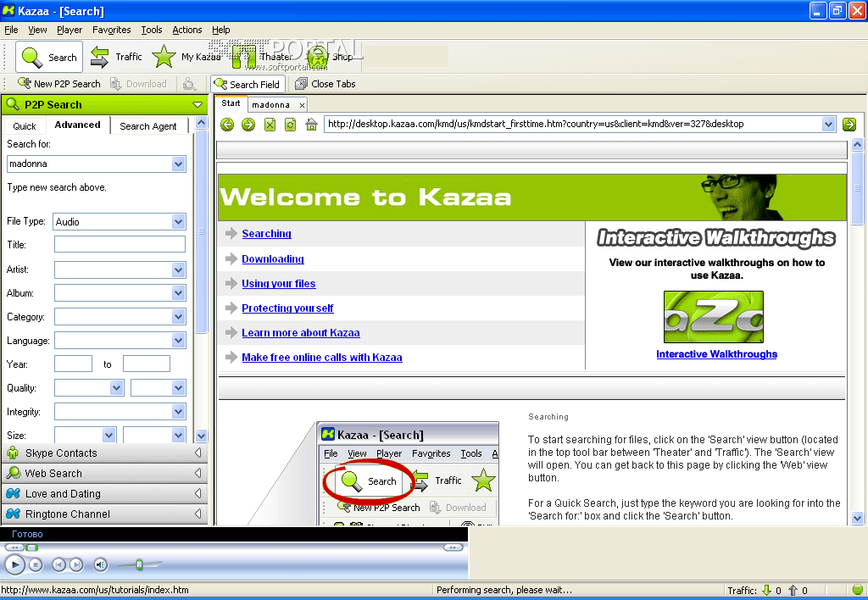Open the Favorites menu

pyautogui.click(x=111, y=30)
